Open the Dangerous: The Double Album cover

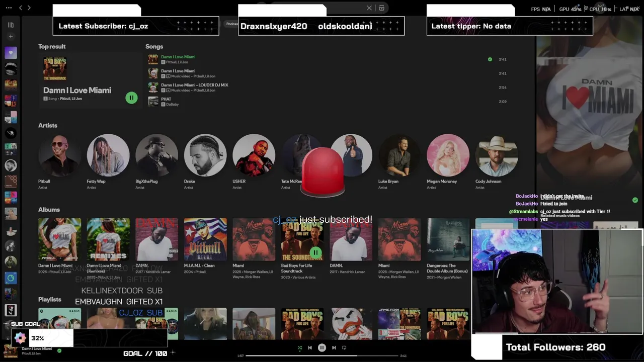(x=448, y=239)
